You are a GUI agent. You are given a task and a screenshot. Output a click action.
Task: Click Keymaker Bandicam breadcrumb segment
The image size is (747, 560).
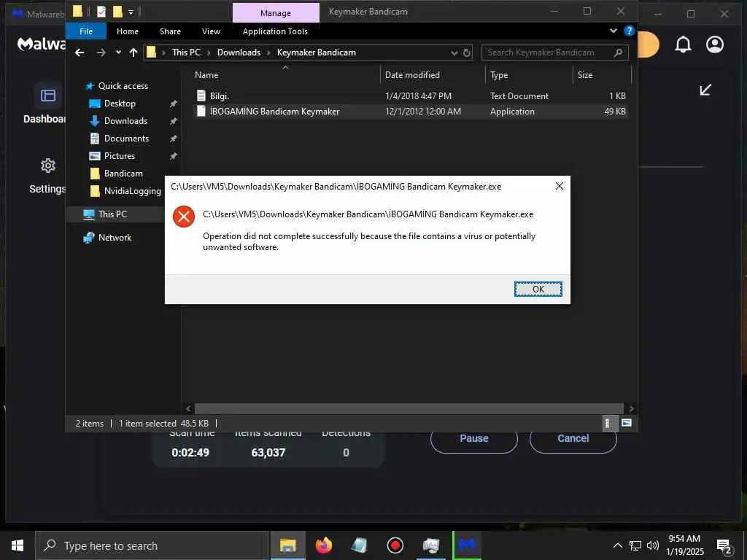(x=317, y=52)
